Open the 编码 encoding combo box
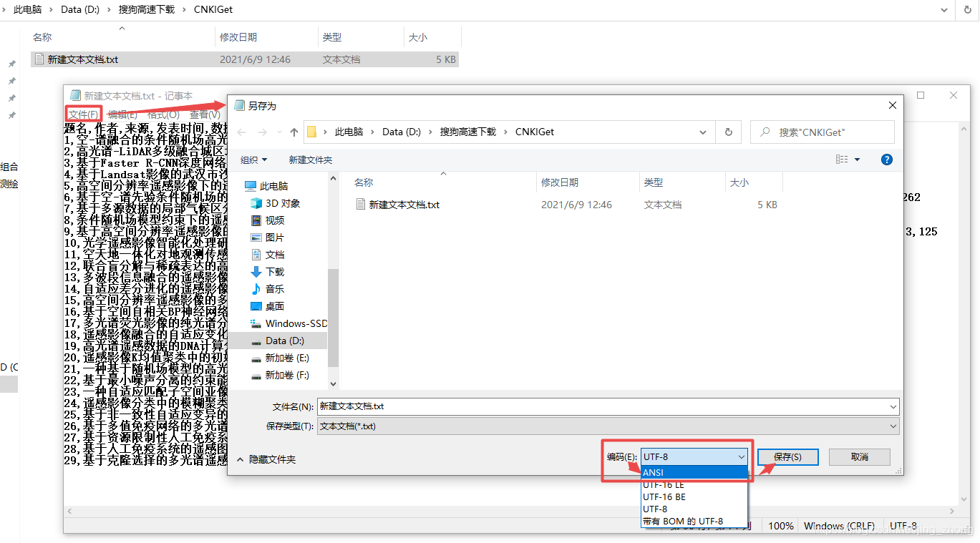 694,456
